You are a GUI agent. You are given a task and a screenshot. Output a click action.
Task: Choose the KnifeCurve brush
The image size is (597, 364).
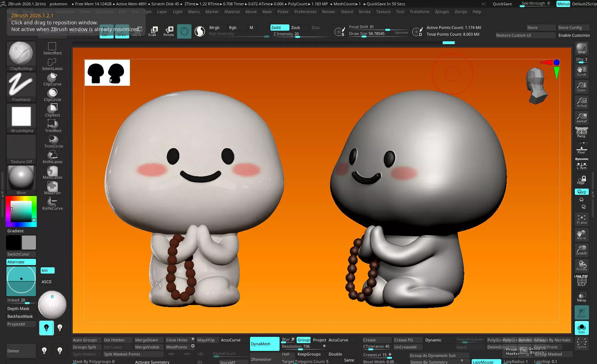click(x=52, y=204)
